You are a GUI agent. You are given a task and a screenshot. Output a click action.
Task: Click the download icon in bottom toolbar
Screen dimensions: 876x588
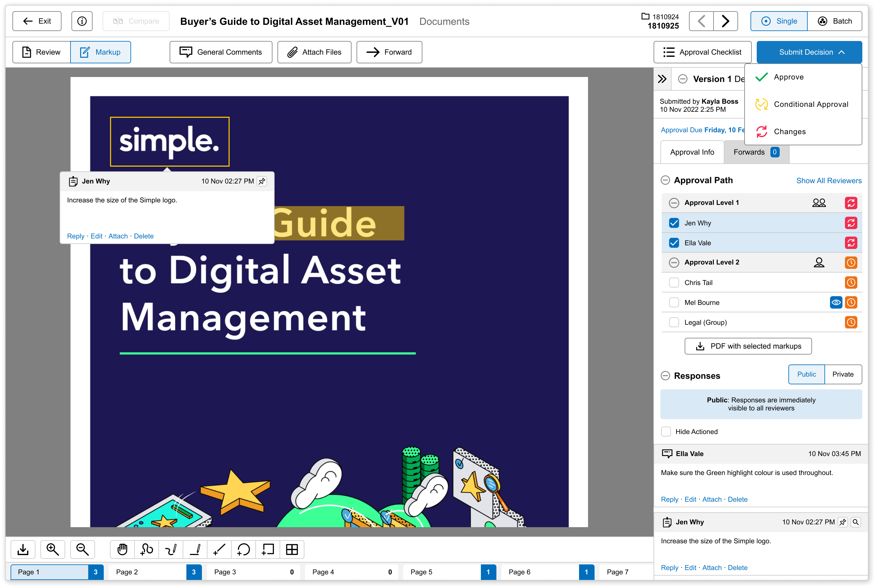(23, 550)
